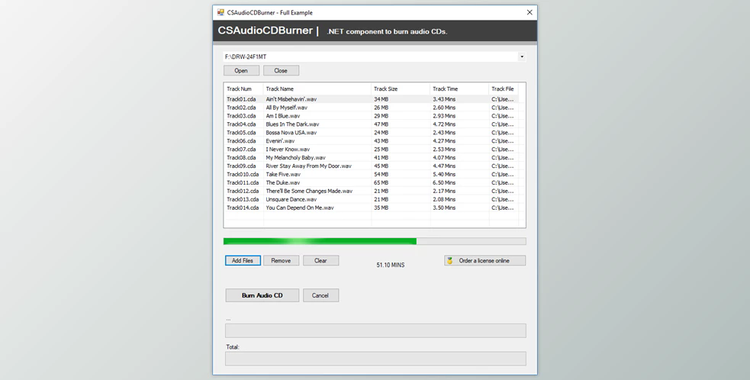Image resolution: width=750 pixels, height=380 pixels.
Task: Click the Close tray button below the drive selector
Action: pos(281,71)
